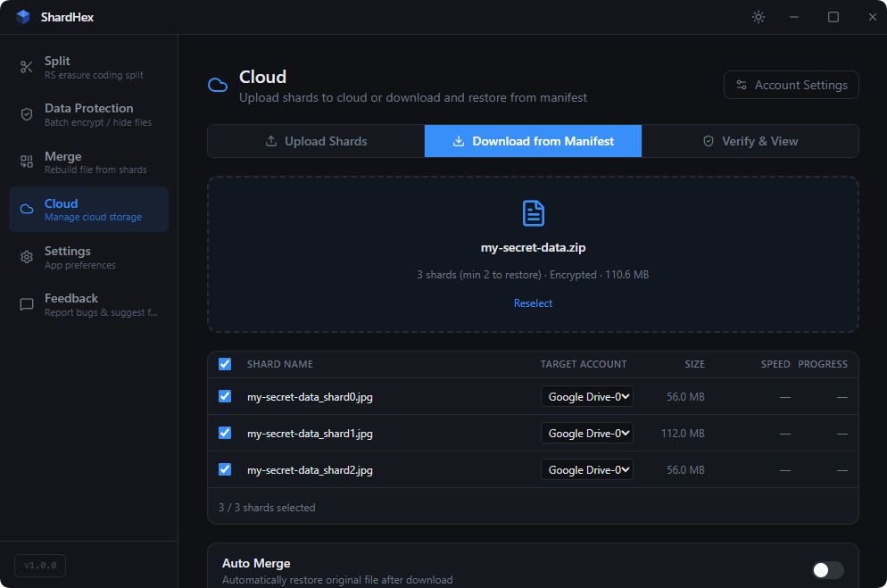Open the Settings app preferences
Viewport: 887px width, 588px height.
pos(89,257)
